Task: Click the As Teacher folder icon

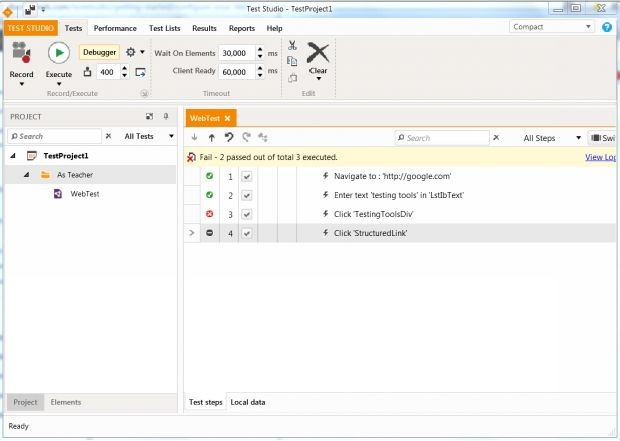Action: click(45, 174)
